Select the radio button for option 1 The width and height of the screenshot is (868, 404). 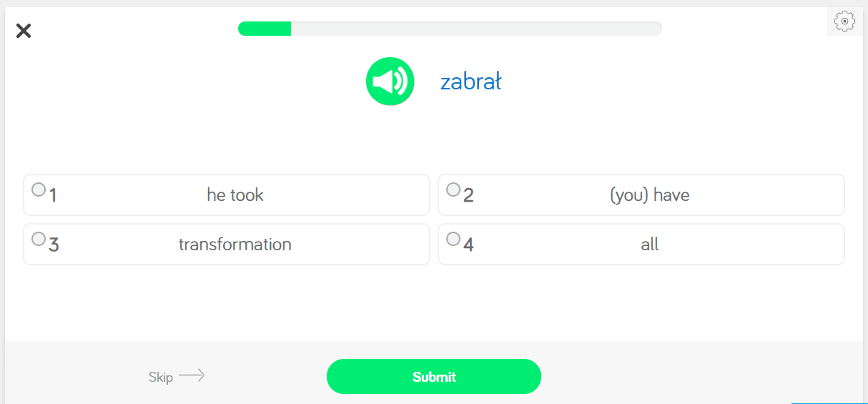[x=39, y=189]
